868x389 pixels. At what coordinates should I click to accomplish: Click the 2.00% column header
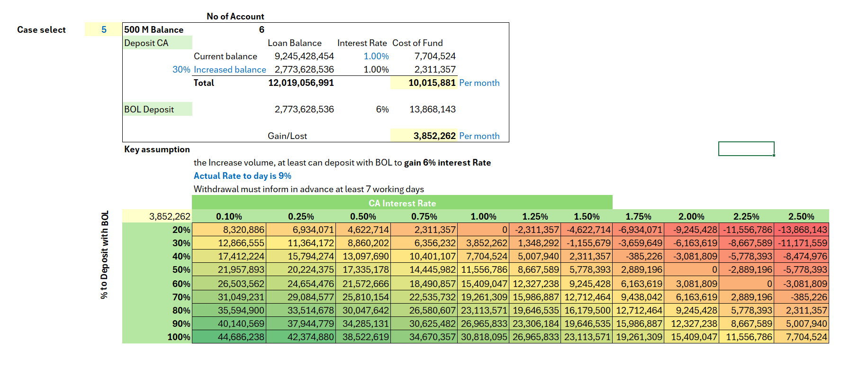[691, 216]
